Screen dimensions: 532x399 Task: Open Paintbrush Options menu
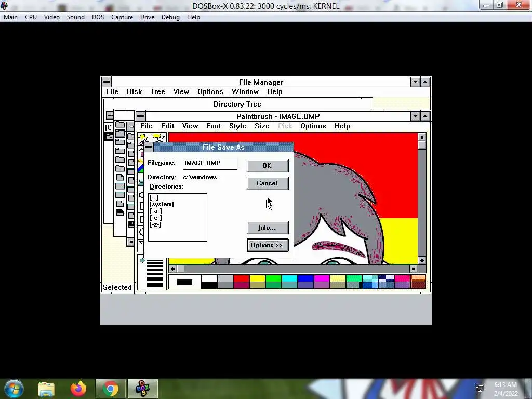point(313,126)
